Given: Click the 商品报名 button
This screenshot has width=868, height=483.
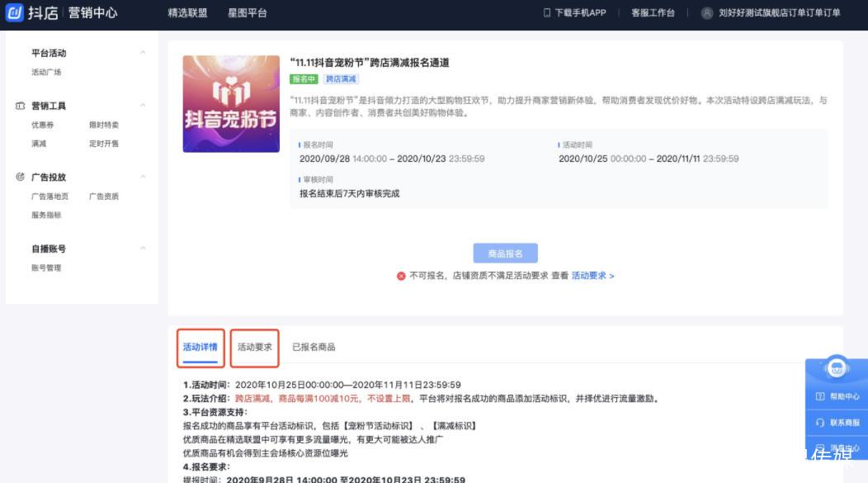Looking at the screenshot, I should 506,253.
